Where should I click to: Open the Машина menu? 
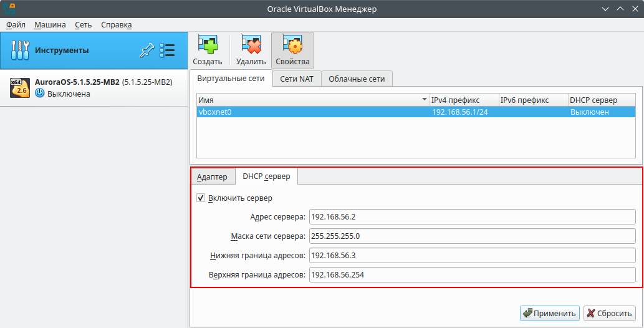[x=50, y=25]
